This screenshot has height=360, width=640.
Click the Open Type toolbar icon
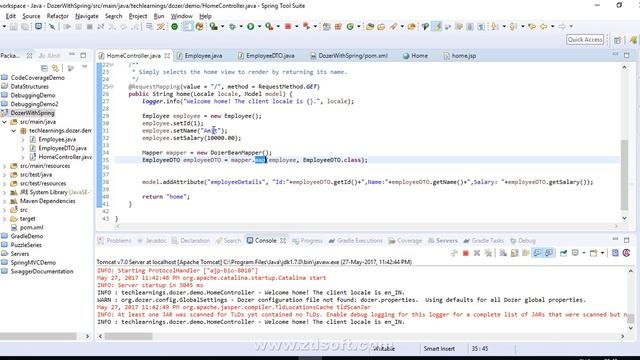370,27
